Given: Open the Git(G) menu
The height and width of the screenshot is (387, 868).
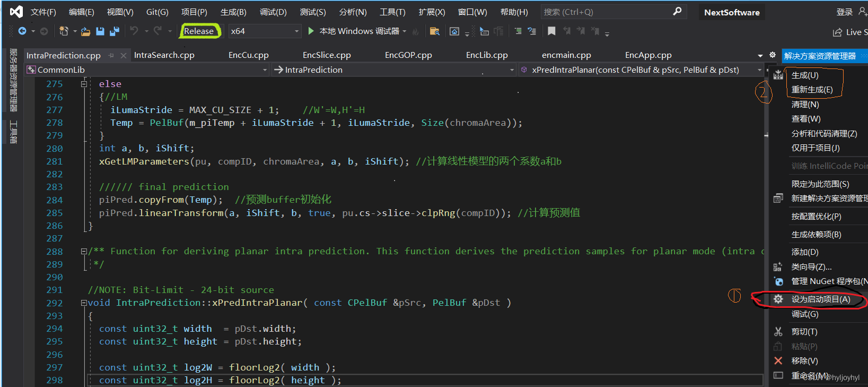Looking at the screenshot, I should (x=157, y=12).
